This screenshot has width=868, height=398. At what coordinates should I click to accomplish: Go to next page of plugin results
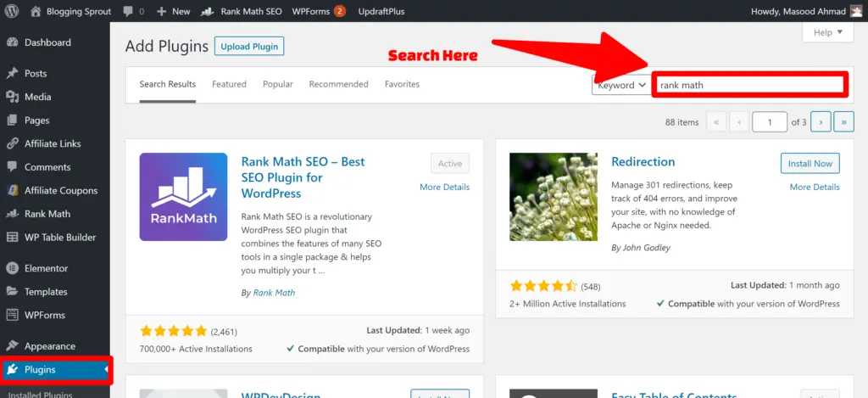(x=821, y=122)
